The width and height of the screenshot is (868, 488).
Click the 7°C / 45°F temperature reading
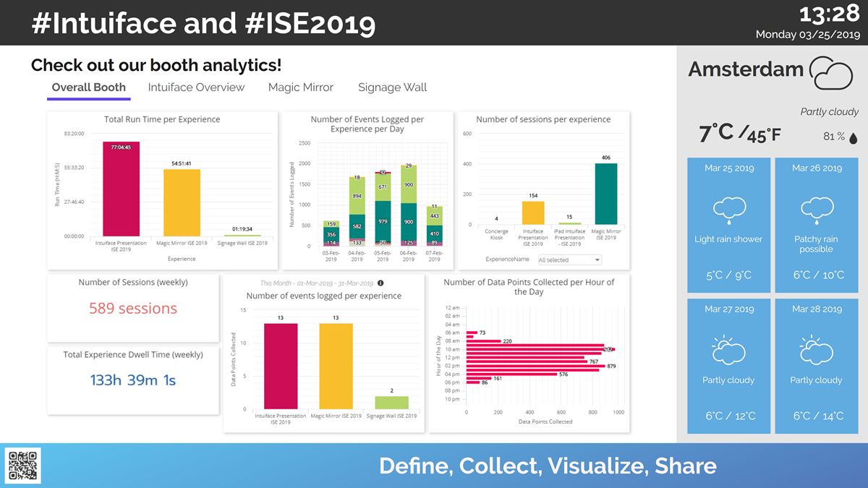[x=740, y=134]
